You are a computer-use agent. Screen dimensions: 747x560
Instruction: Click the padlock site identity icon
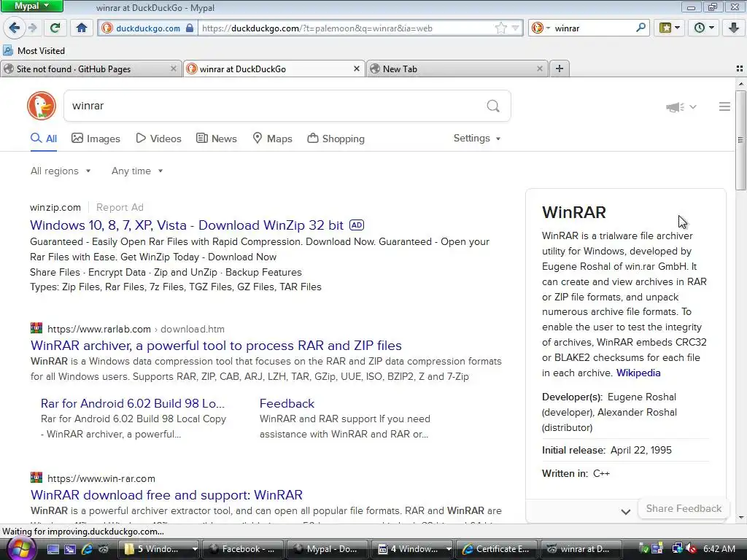click(190, 28)
